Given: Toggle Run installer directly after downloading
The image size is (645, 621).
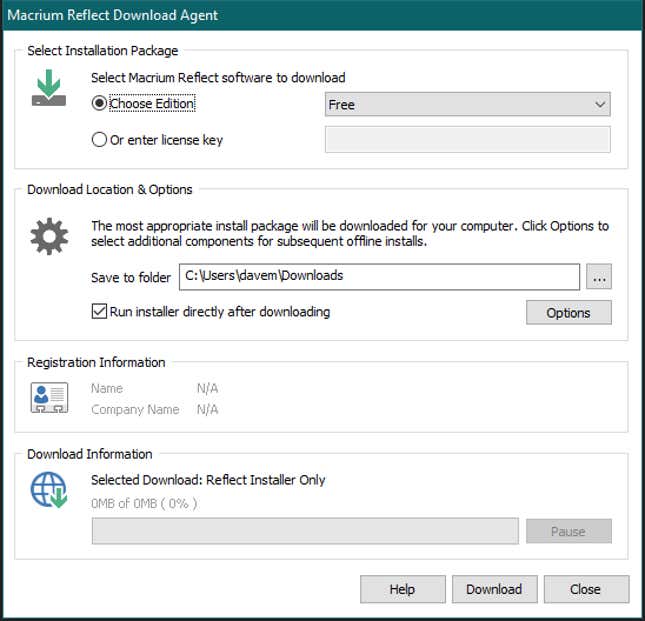Looking at the screenshot, I should pos(99,312).
